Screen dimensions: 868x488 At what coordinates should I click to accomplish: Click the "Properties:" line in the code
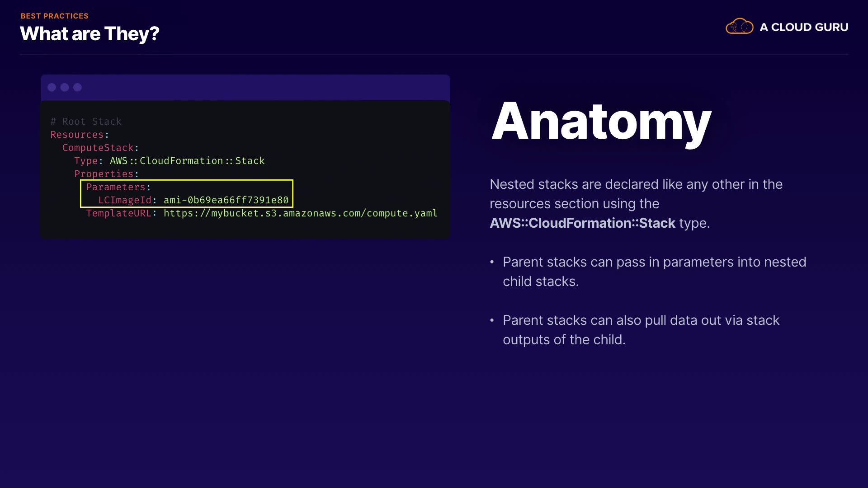click(104, 174)
